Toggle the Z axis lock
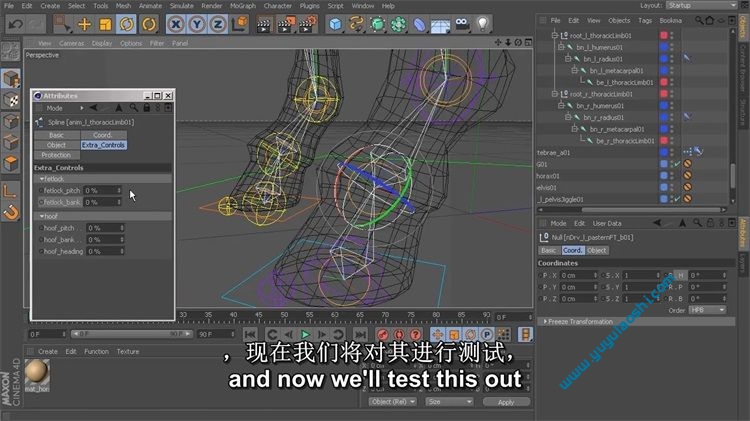Image resolution: width=750 pixels, height=421 pixels. [216, 23]
